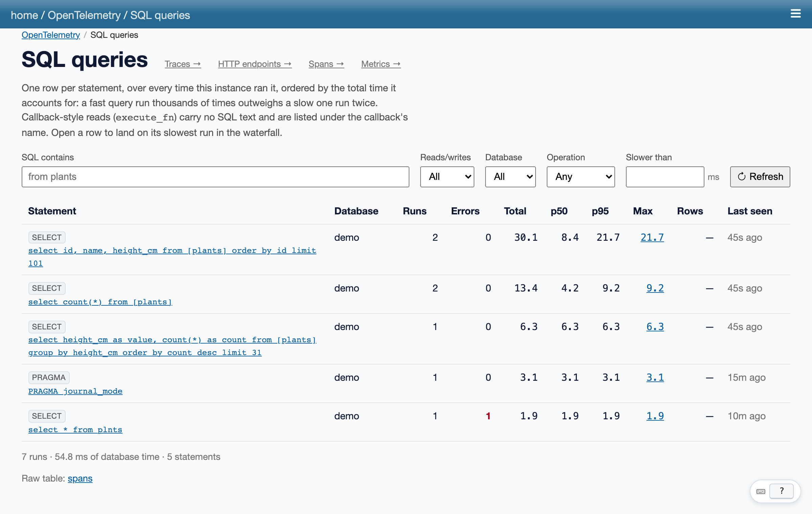Click the 8.4 p50 value
Image resolution: width=812 pixels, height=514 pixels.
point(570,237)
